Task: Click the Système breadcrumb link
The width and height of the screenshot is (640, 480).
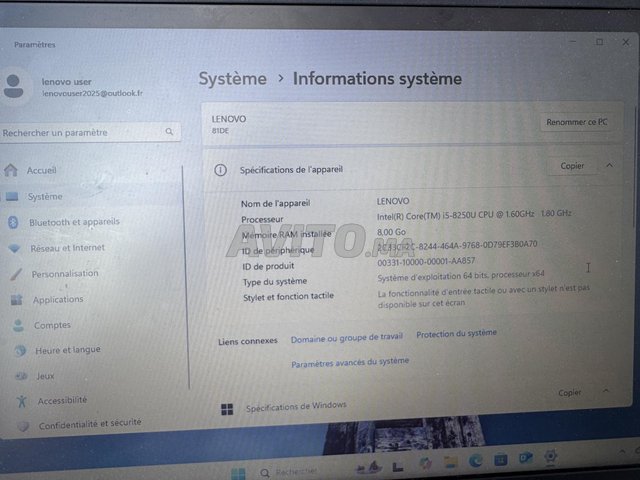Action: [232, 78]
